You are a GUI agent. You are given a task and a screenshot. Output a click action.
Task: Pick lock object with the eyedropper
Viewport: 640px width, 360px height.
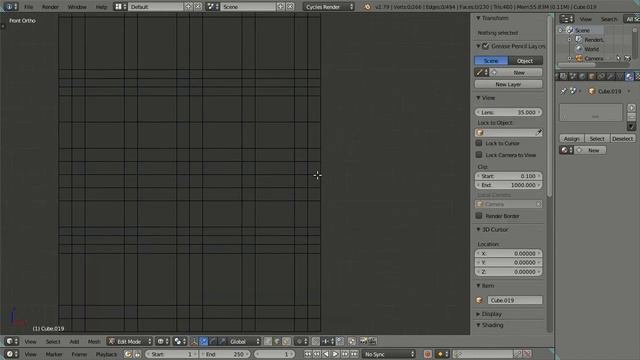539,133
